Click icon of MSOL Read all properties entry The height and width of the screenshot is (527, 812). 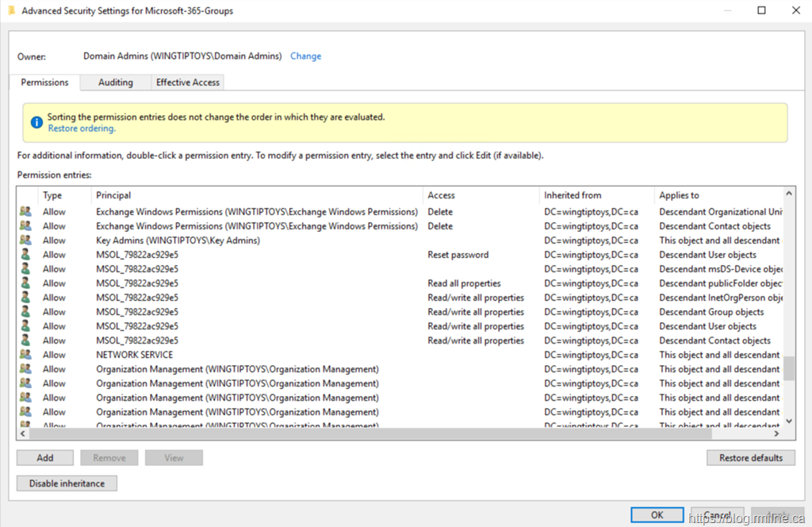click(26, 283)
